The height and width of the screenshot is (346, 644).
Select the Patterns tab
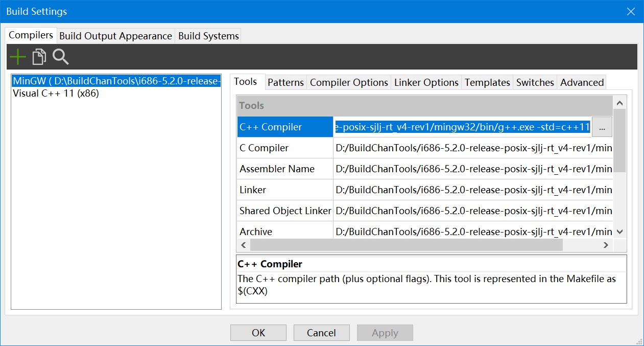[285, 82]
